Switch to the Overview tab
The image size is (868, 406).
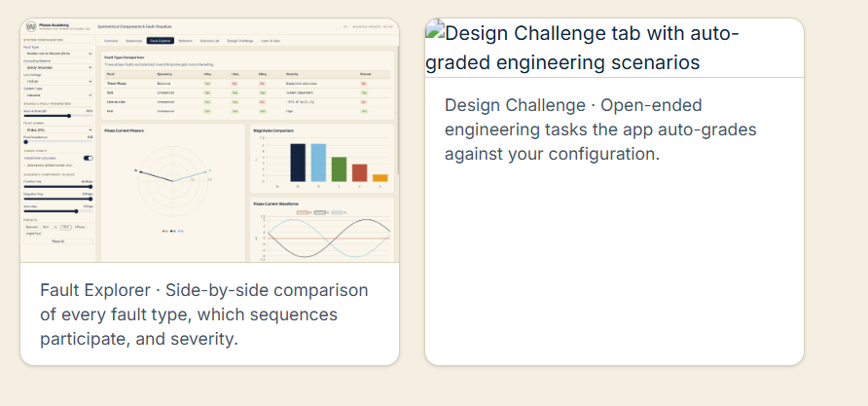111,41
